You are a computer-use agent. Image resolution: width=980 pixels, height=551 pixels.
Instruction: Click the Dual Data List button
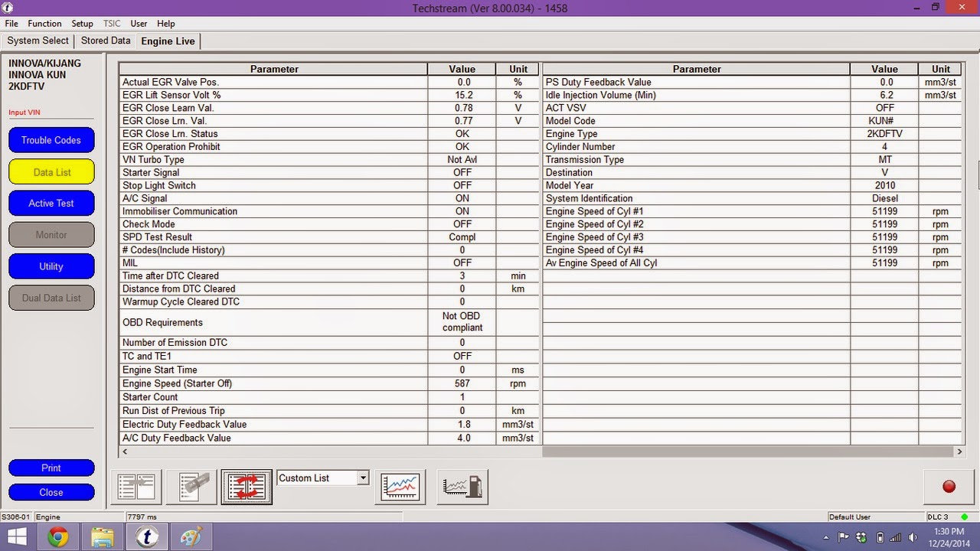click(51, 298)
